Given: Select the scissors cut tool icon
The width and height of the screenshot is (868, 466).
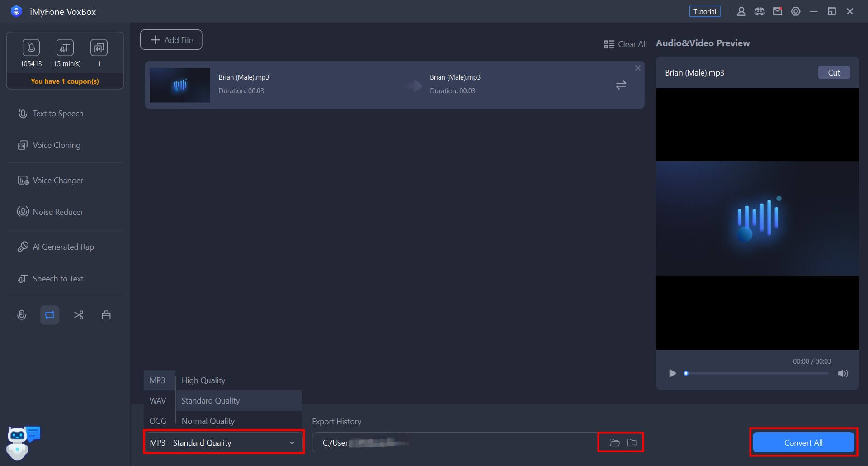Looking at the screenshot, I should pos(78,315).
